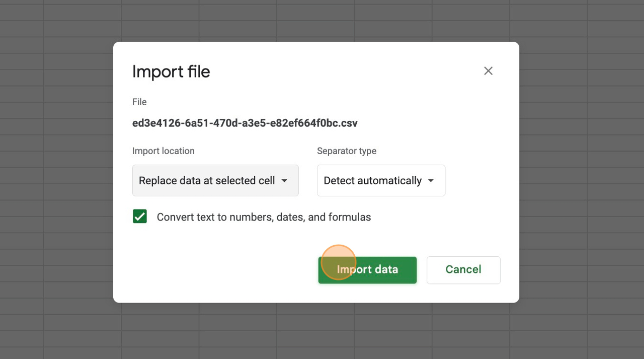Screen dimensions: 644x359
Task: Click the 'Import file' dialog title
Action: (x=171, y=71)
